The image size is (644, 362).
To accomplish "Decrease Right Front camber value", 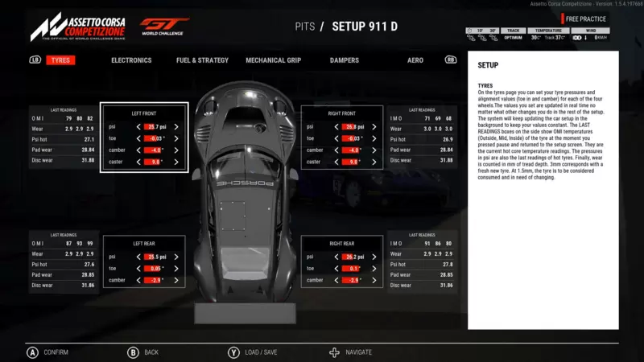I will [x=336, y=150].
